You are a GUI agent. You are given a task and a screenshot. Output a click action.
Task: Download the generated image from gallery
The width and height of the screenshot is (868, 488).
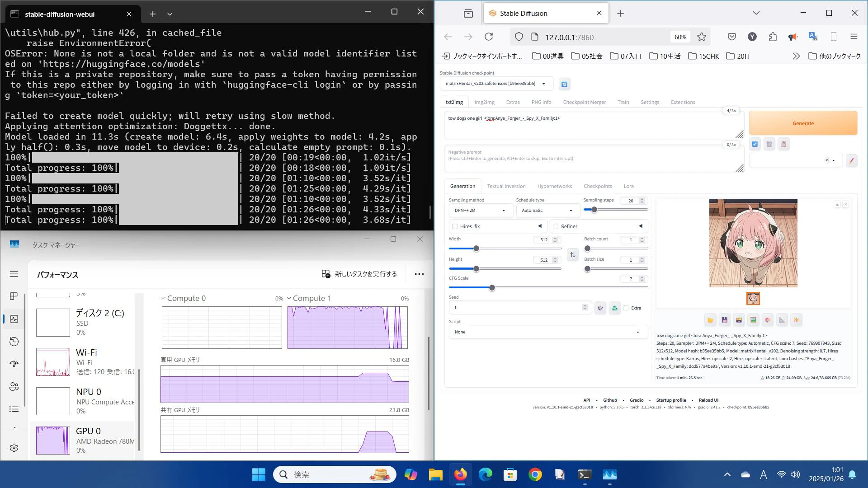click(837, 204)
